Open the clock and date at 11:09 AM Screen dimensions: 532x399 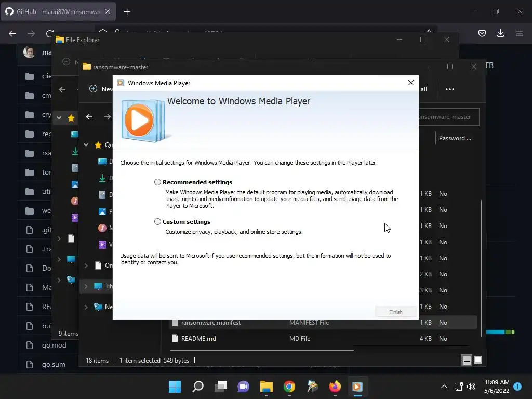497,387
